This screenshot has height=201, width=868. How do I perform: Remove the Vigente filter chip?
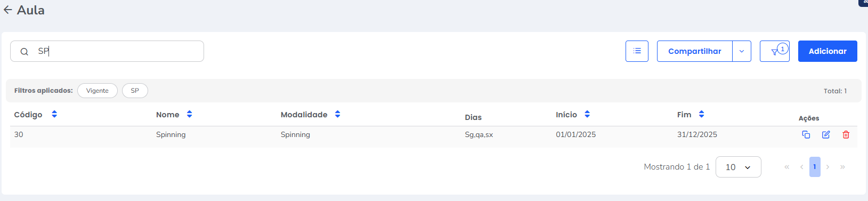tap(98, 91)
